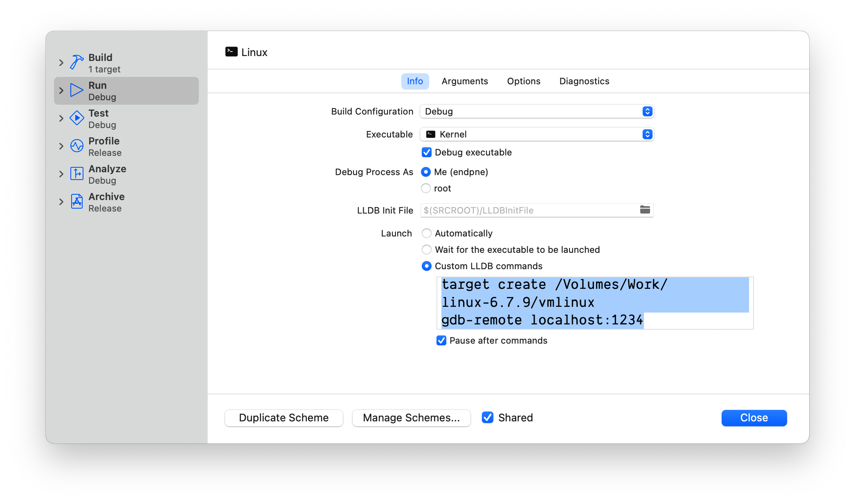
Task: Select the Analyze action icon
Action: coord(76,174)
